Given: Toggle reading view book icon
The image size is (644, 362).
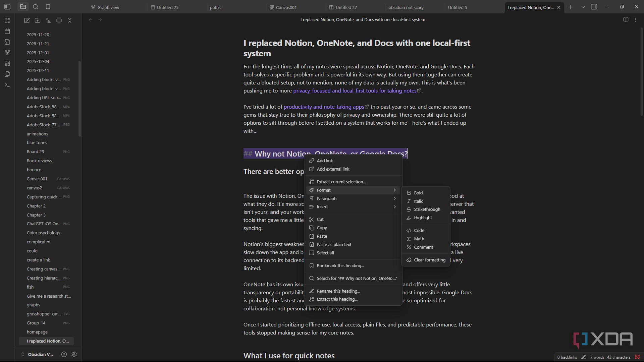Looking at the screenshot, I should tap(626, 20).
